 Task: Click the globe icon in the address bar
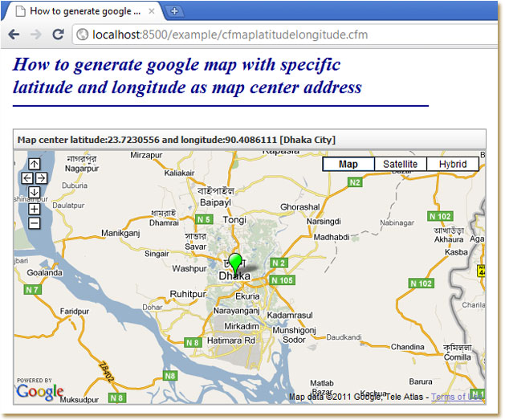83,35
